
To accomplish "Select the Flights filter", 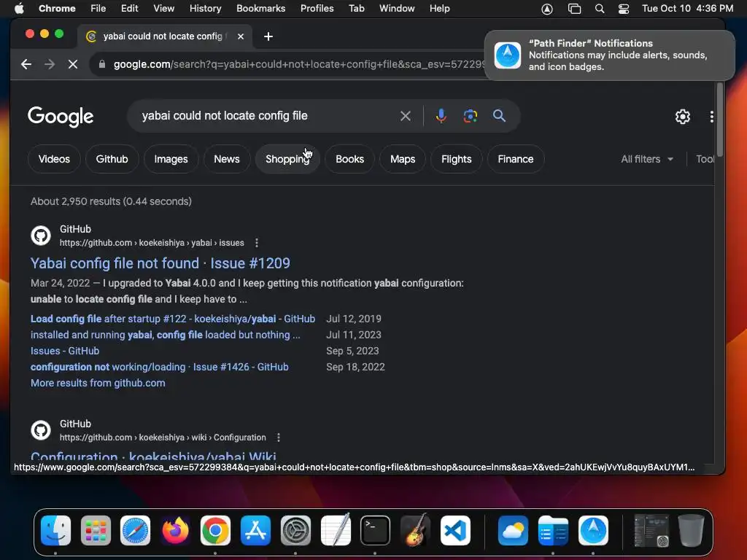I will click(x=457, y=159).
